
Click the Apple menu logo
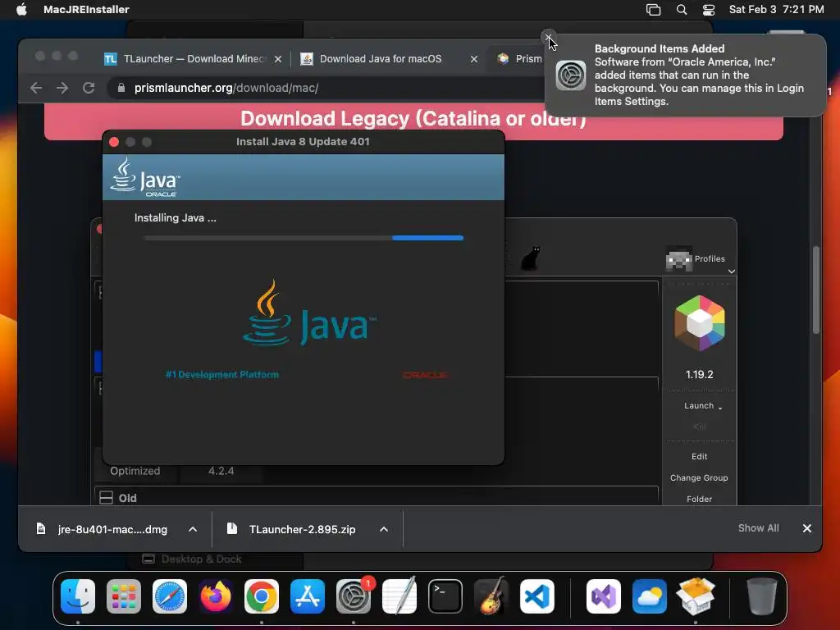click(21, 9)
